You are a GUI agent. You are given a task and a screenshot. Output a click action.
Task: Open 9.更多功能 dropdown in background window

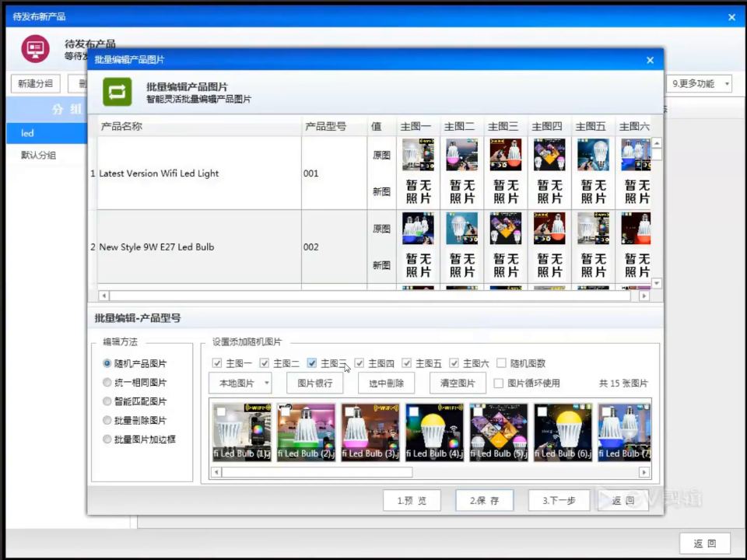tap(699, 84)
